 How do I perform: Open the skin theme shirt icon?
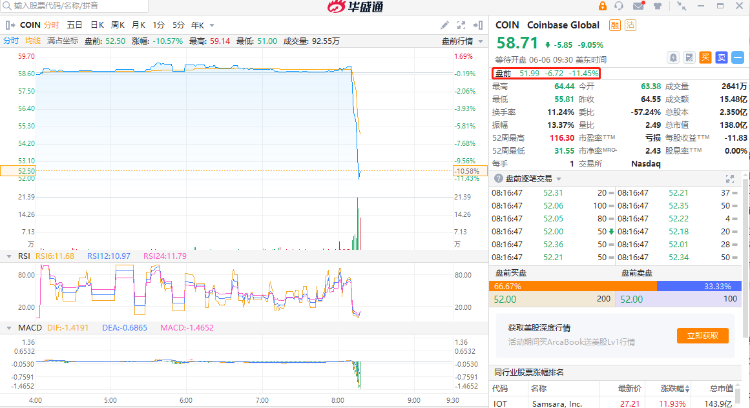point(658,6)
